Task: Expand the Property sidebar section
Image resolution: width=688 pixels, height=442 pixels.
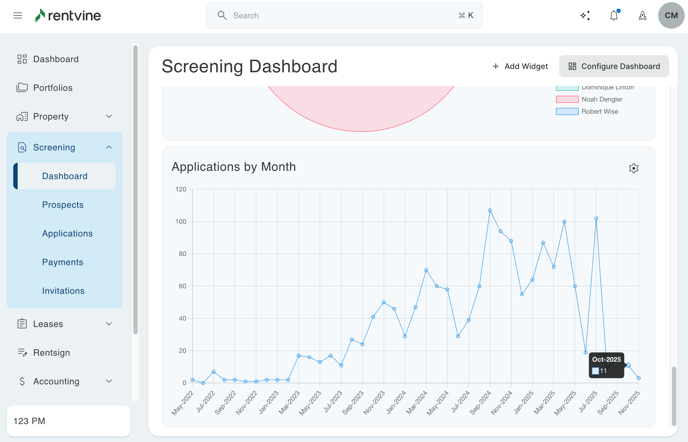Action: tap(109, 117)
